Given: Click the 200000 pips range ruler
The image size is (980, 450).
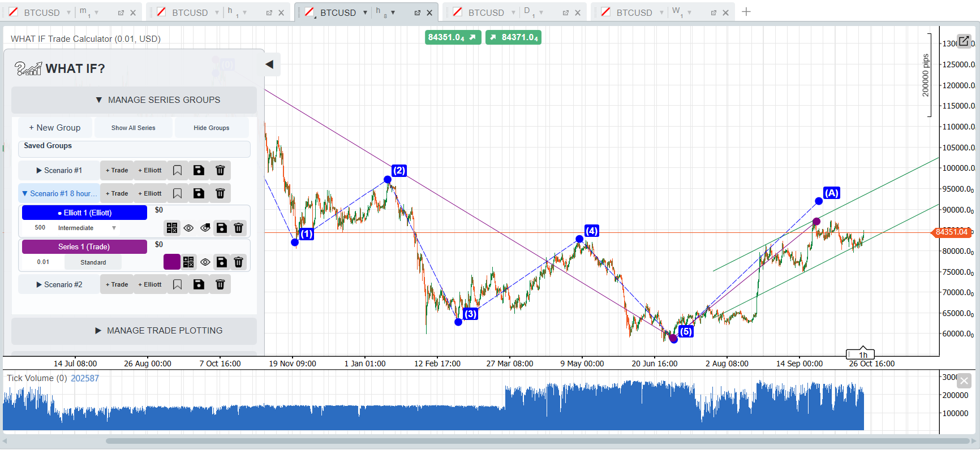Looking at the screenshot, I should point(927,75).
